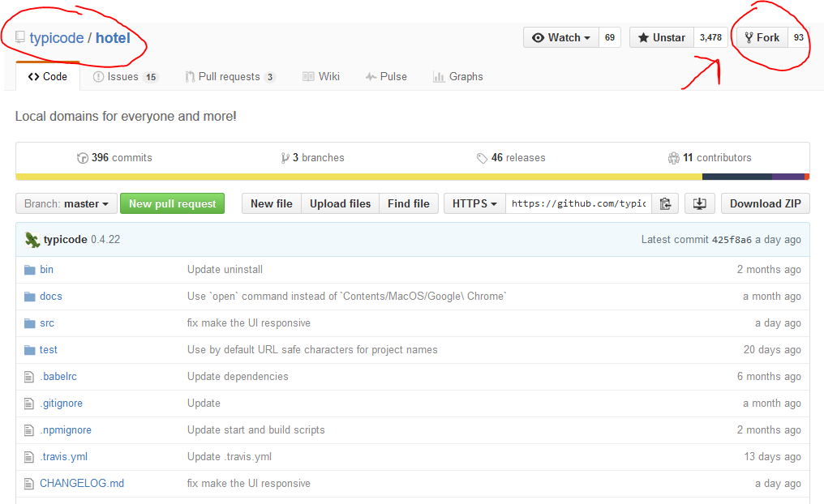This screenshot has height=504, width=824.
Task: Click the contributors people icon
Action: [x=674, y=158]
